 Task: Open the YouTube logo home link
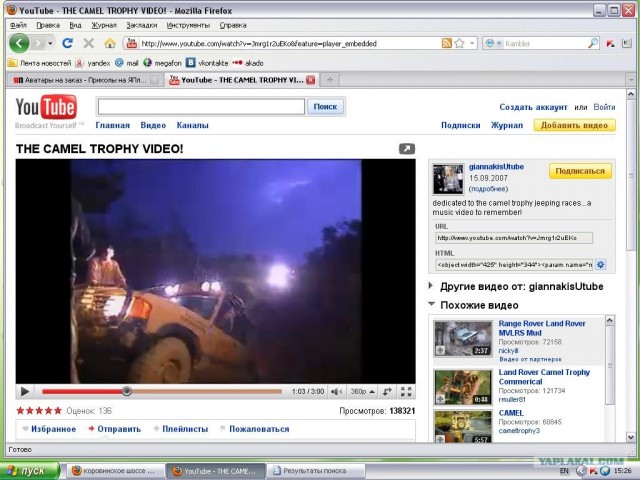(46, 108)
